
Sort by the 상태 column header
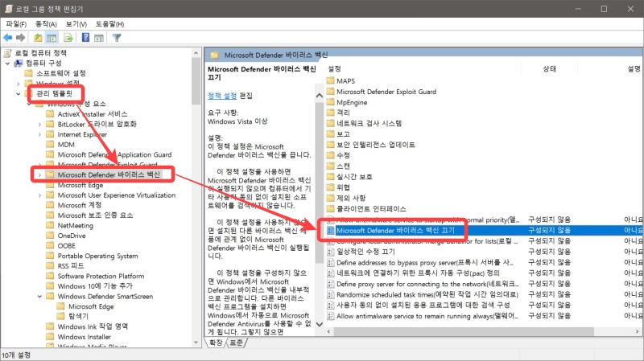[x=549, y=68]
